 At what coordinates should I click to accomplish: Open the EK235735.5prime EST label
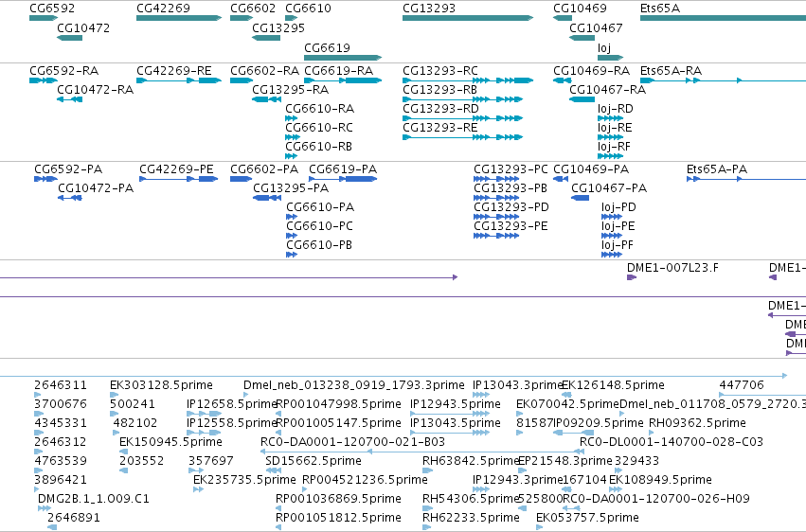coord(244,480)
